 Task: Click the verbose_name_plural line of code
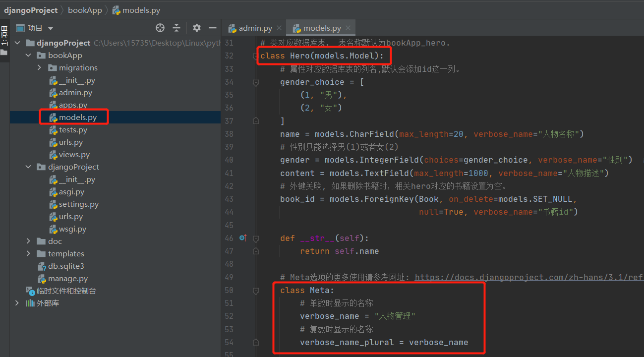[x=384, y=342]
